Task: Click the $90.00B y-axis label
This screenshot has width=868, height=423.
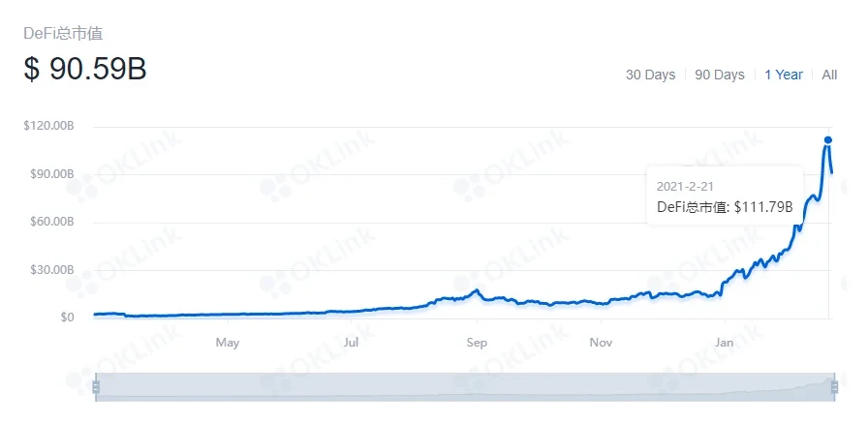Action: 52,174
